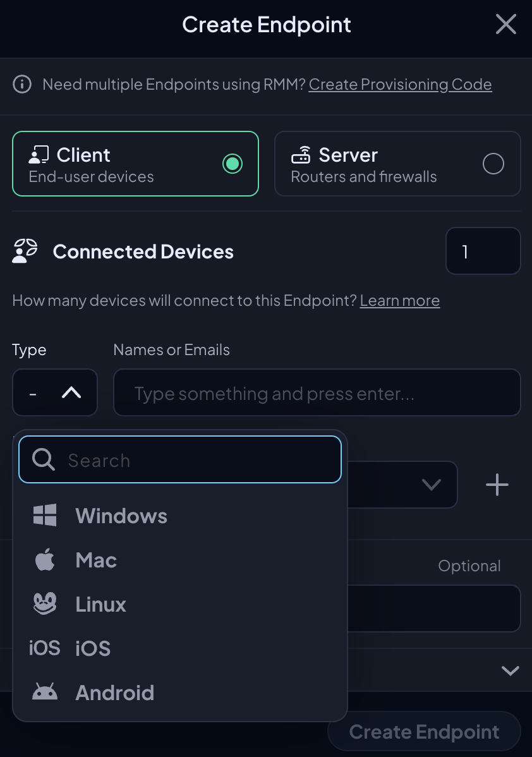532x757 pixels.
Task: Click the info circle icon
Action: point(22,84)
